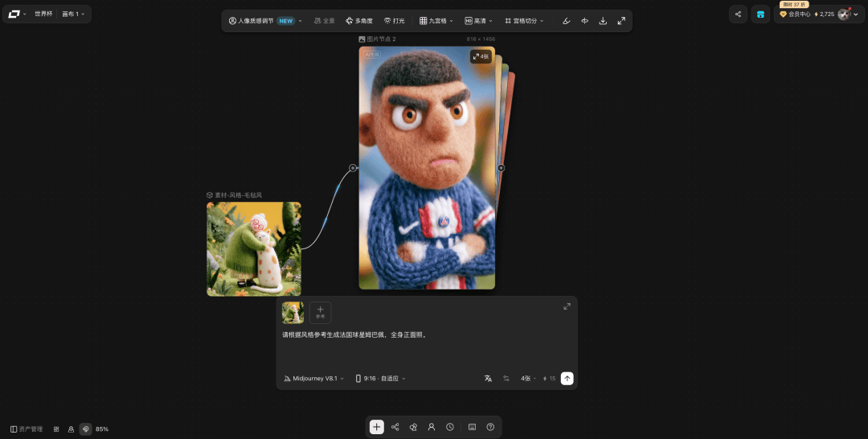The width and height of the screenshot is (868, 439).
Task: Add a reference image with 参考 plus button
Action: (x=321, y=313)
